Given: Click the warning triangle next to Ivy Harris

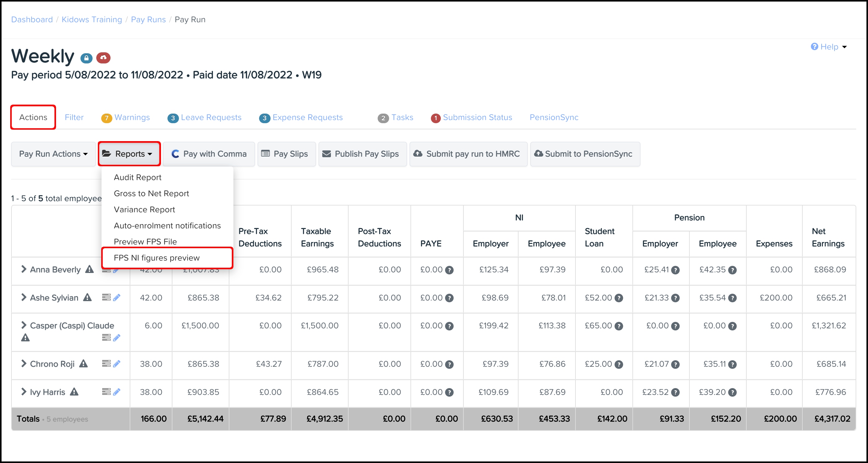Looking at the screenshot, I should (x=74, y=392).
